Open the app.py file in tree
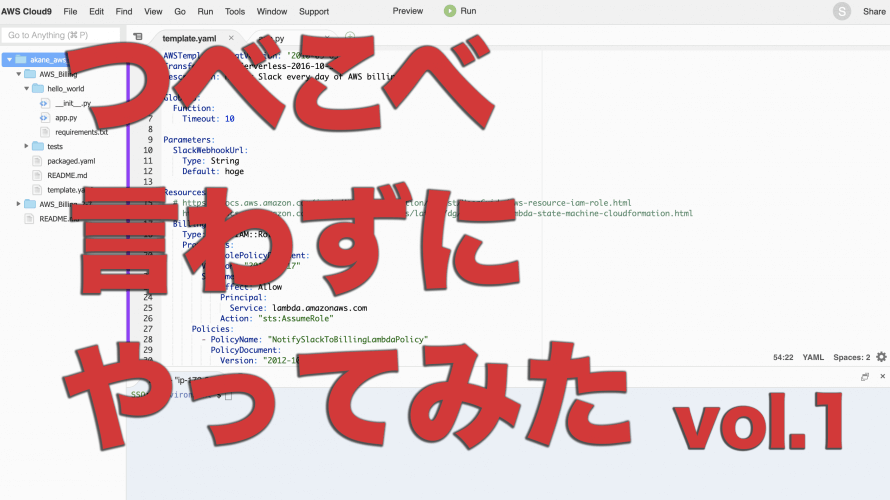This screenshot has width=890, height=500. click(x=66, y=117)
